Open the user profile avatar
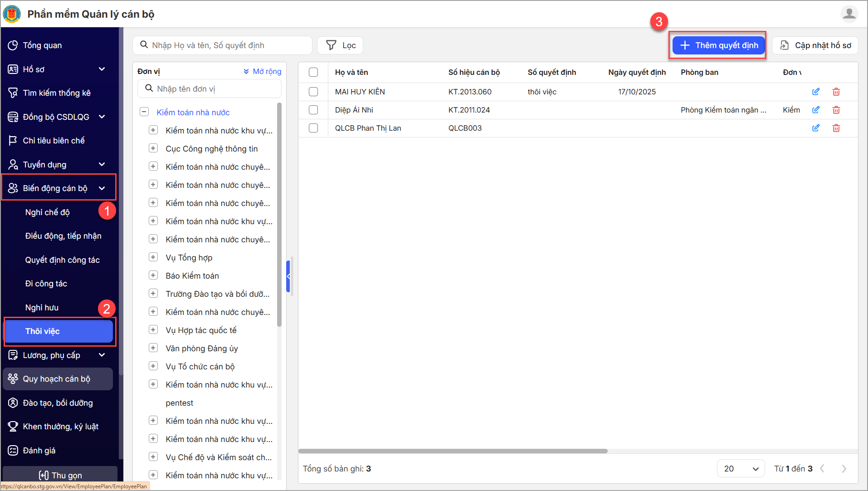The image size is (868, 491). tap(848, 14)
